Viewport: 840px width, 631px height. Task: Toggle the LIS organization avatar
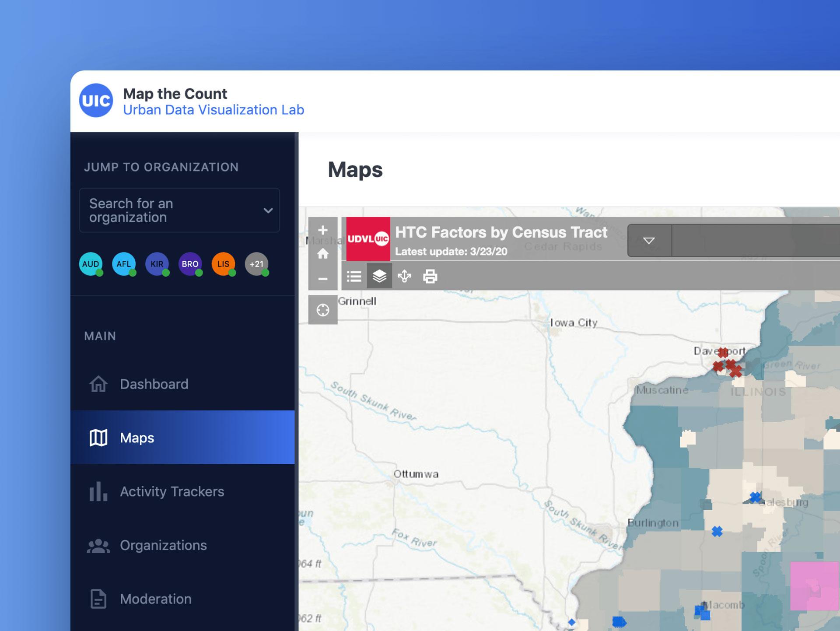point(224,263)
